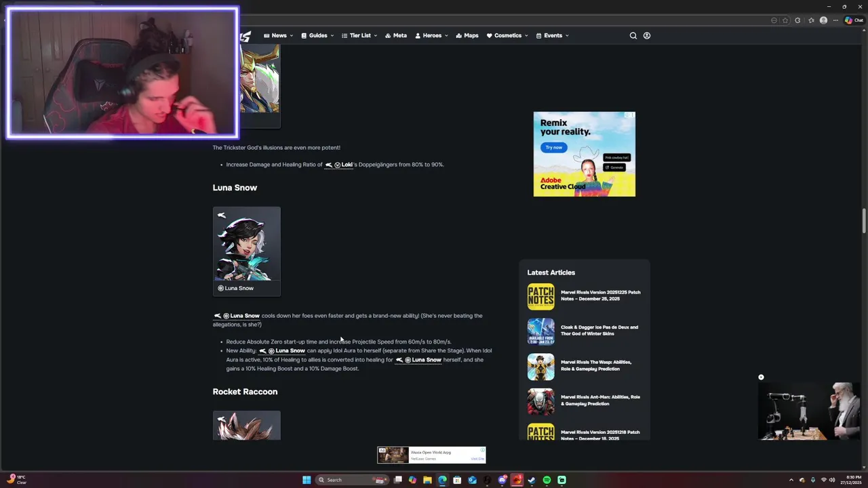Click the Copilot Chat button in browser
This screenshot has height=488, width=868.
tap(853, 20)
